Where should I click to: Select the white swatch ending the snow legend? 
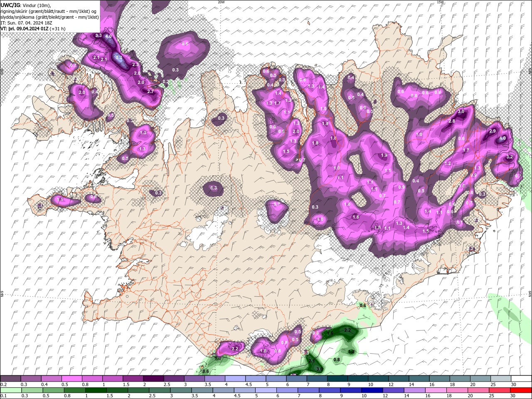pyautogui.click(x=521, y=379)
